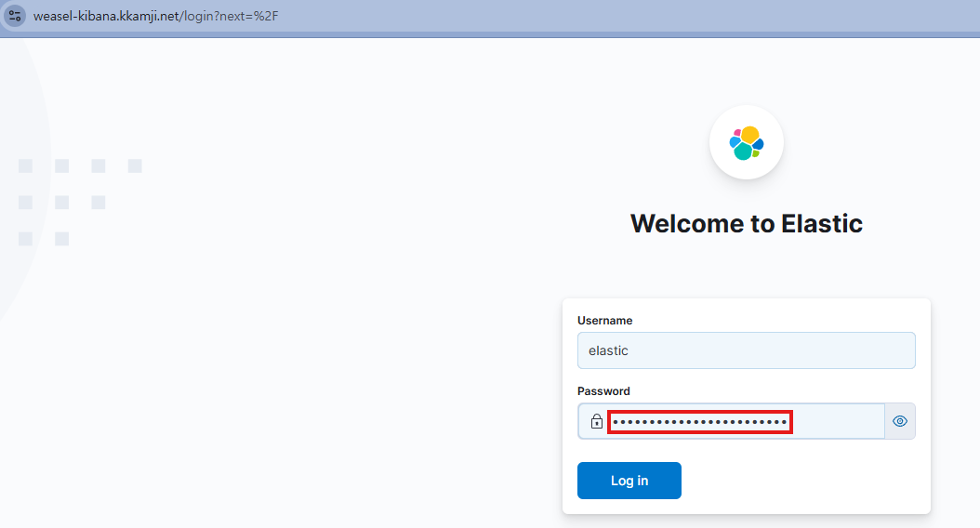
Task: Click the Username field containing elastic
Action: (747, 350)
